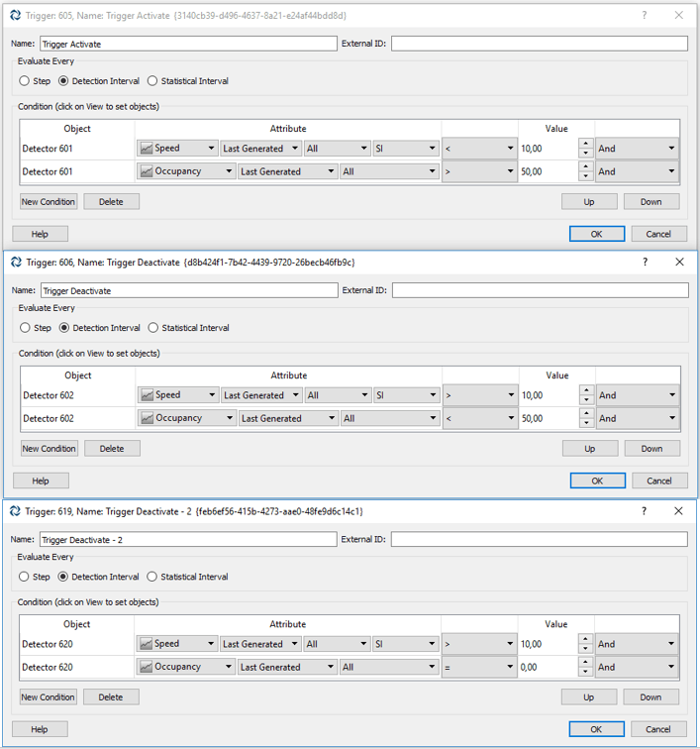This screenshot has width=700, height=749.
Task: Open Last Generated dropdown in Detector 620 Occupancy row
Action: point(287,667)
